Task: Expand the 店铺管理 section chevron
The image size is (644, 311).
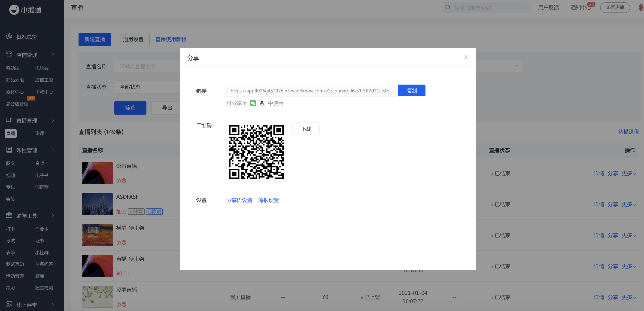Action: (53, 55)
